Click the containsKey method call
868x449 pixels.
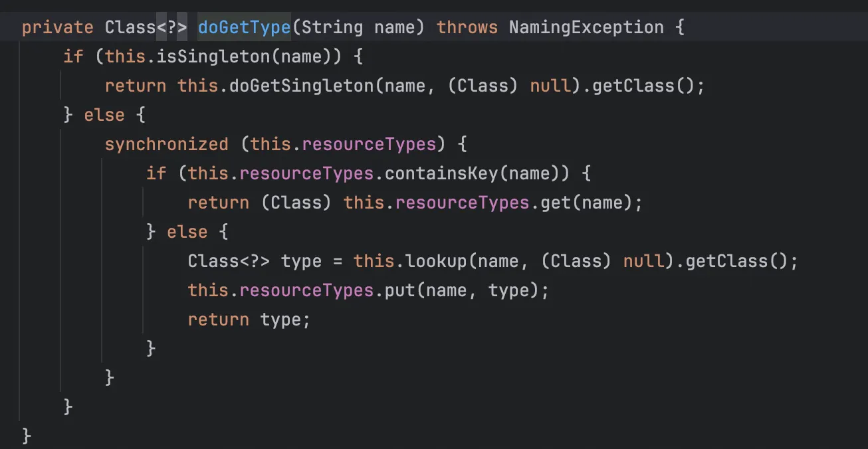pyautogui.click(x=439, y=173)
